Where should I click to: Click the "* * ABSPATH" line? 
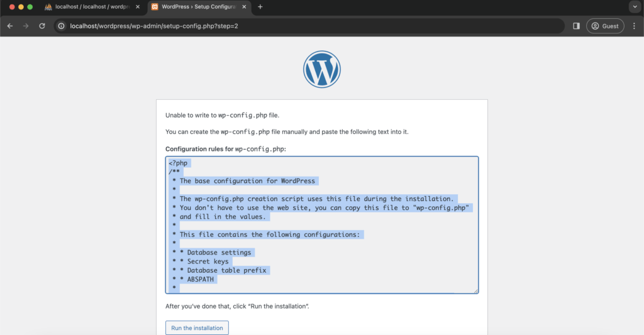(x=193, y=279)
